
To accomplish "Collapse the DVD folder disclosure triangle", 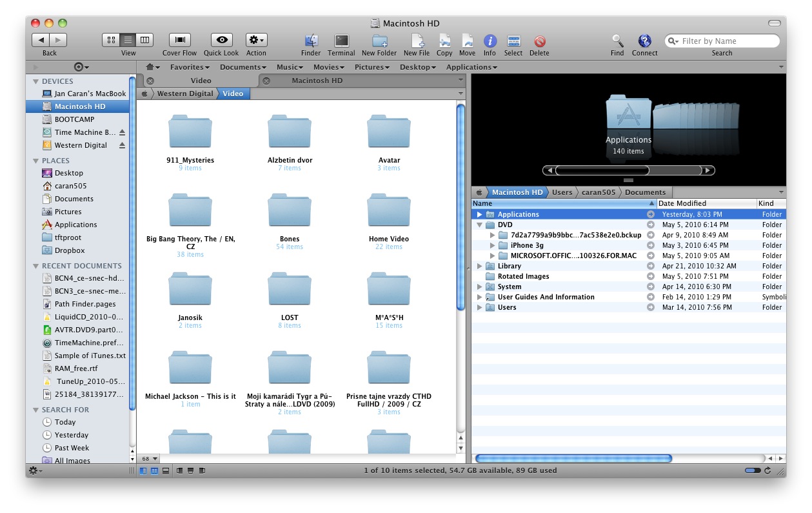I will 479,225.
